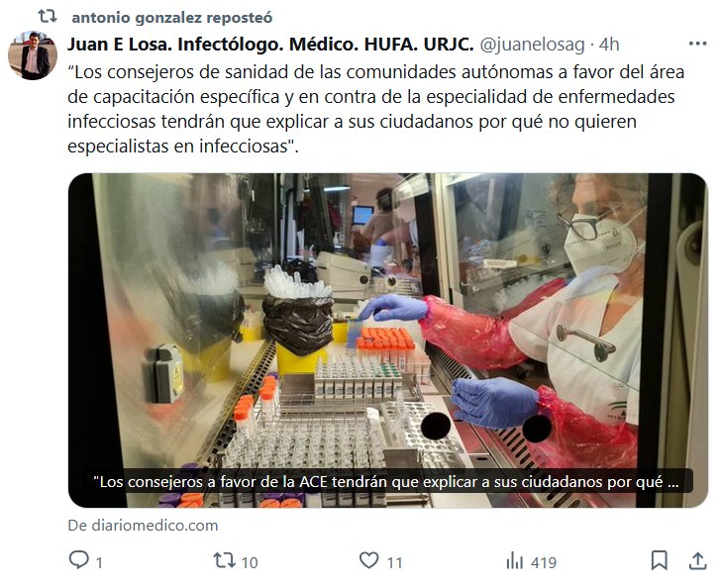Screen dimensions: 721x588
Task: Open the reposted indicator icon at top
Action: pos(48,17)
